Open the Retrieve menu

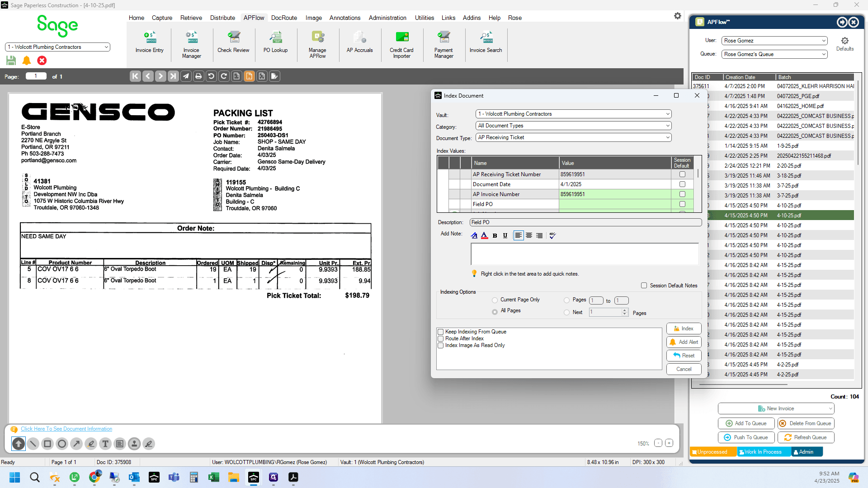(191, 18)
